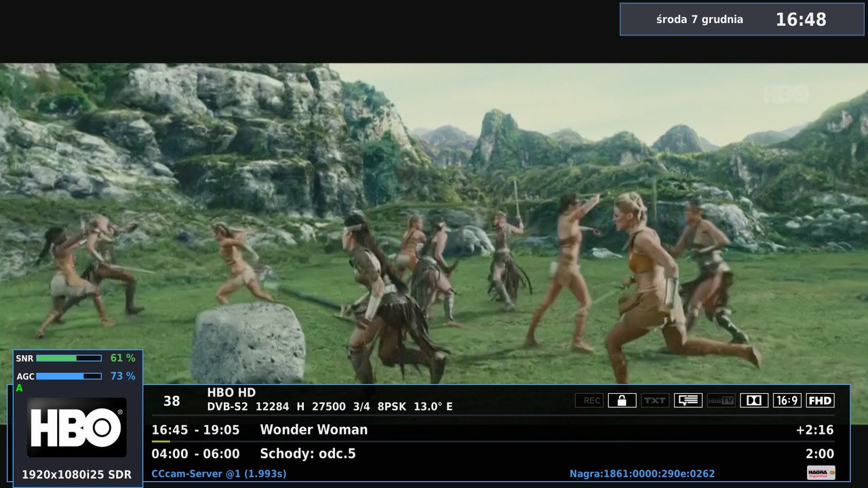Click the Nagravision card logo
The image size is (868, 488).
coord(821,472)
